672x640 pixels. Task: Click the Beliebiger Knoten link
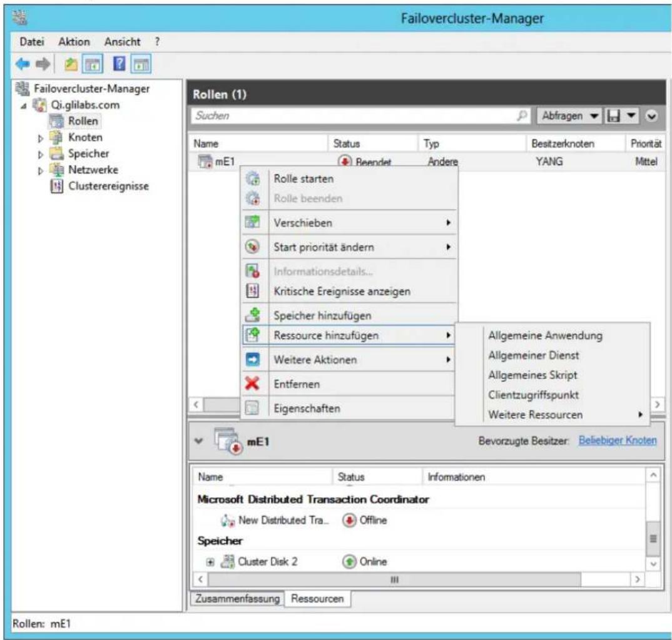click(x=618, y=440)
